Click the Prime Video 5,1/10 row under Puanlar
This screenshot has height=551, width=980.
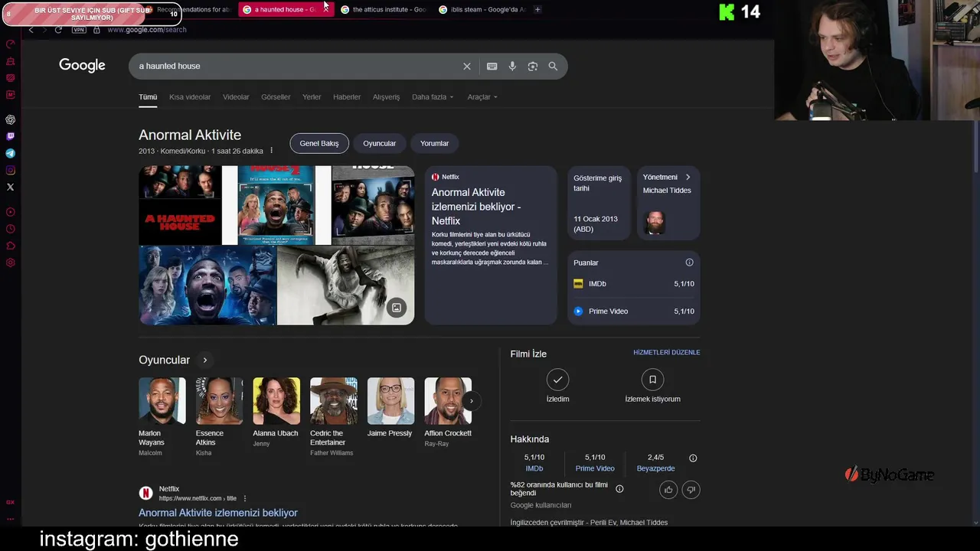[634, 311]
